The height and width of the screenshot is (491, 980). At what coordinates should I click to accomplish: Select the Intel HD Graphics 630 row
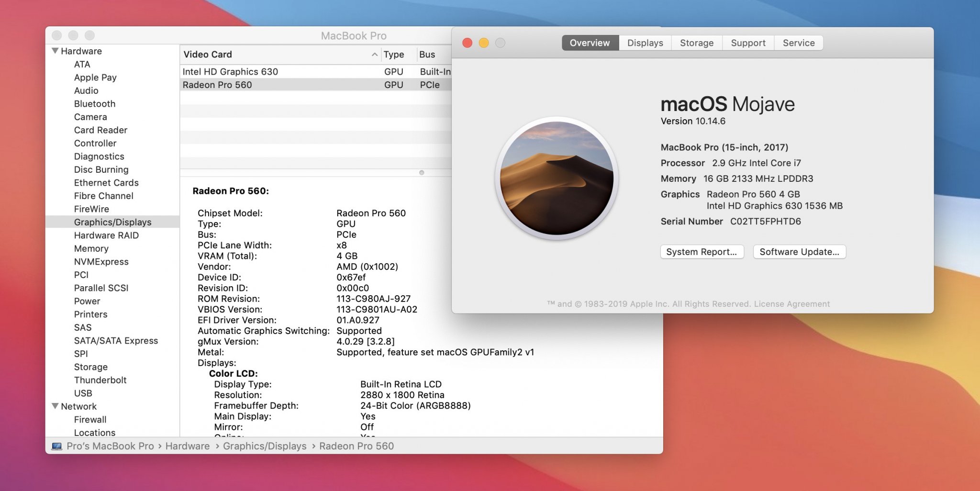point(230,72)
